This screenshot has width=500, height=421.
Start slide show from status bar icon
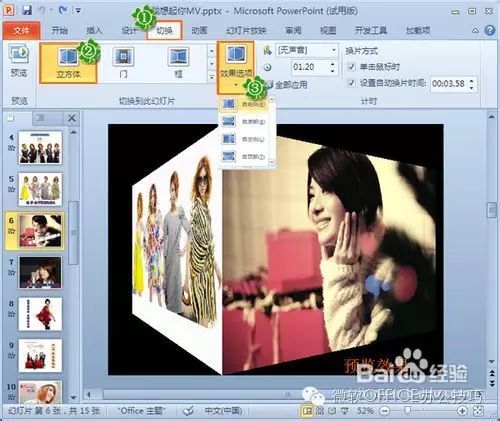pyautogui.click(x=344, y=411)
